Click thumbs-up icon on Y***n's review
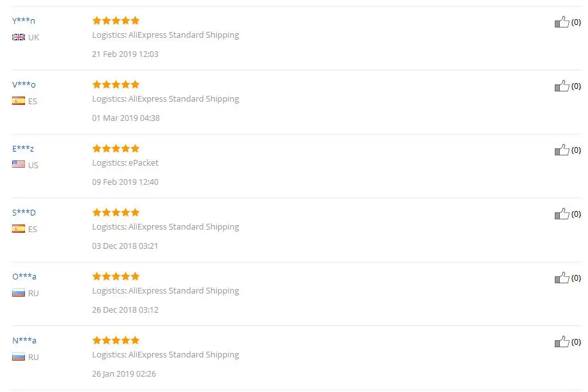 (561, 22)
